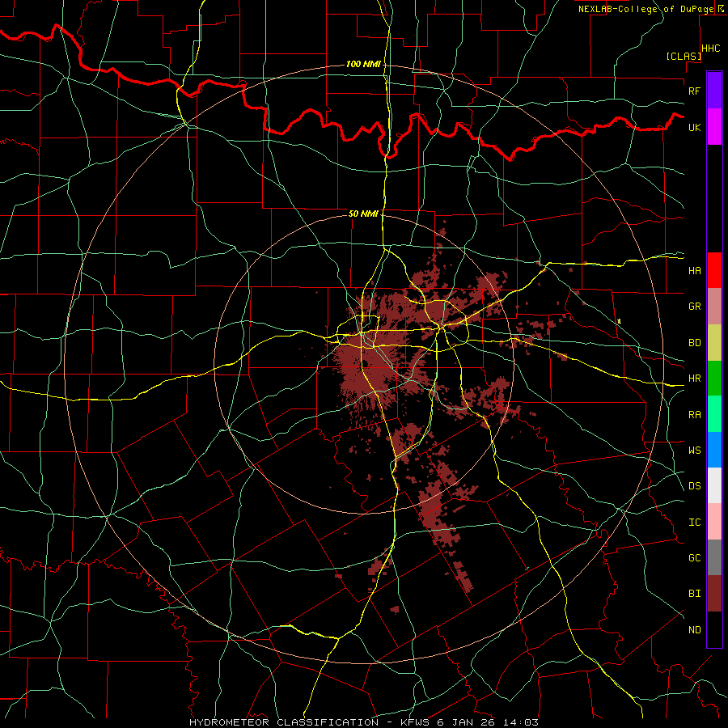The width and height of the screenshot is (728, 728).
Task: Click the GC legend label
Action: pyautogui.click(x=694, y=557)
